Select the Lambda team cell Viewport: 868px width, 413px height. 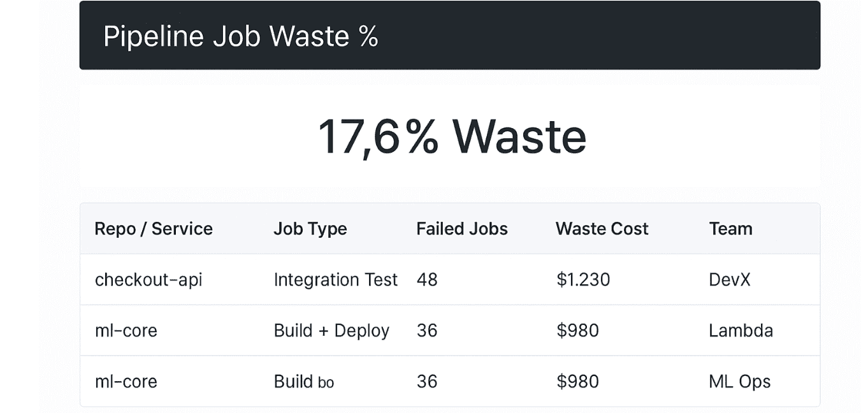click(741, 331)
